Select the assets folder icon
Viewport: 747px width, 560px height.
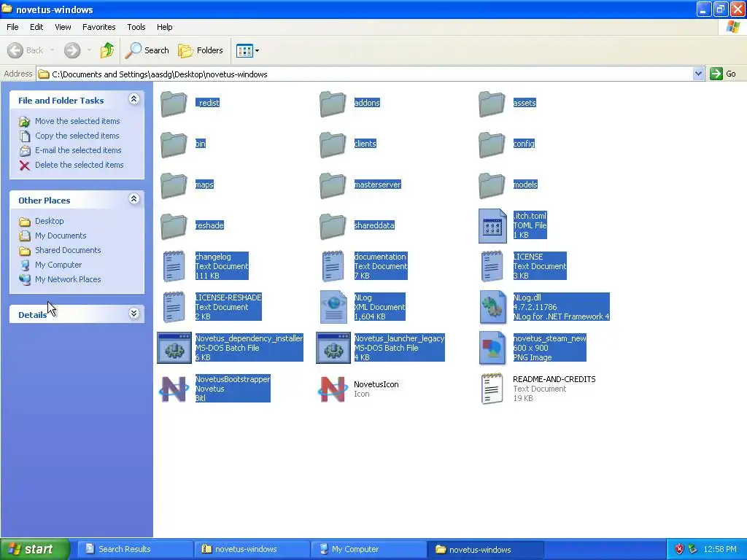(492, 104)
